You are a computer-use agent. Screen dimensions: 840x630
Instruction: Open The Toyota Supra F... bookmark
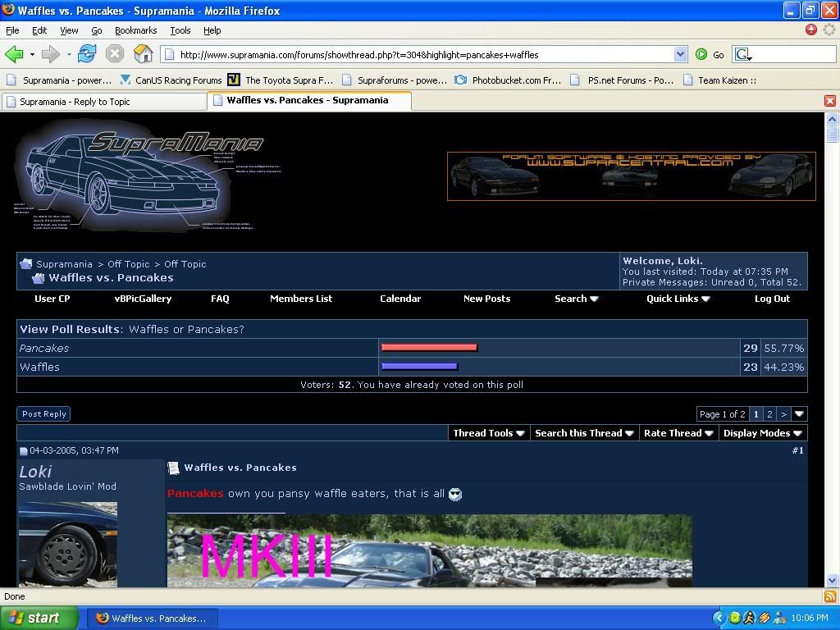click(x=281, y=80)
